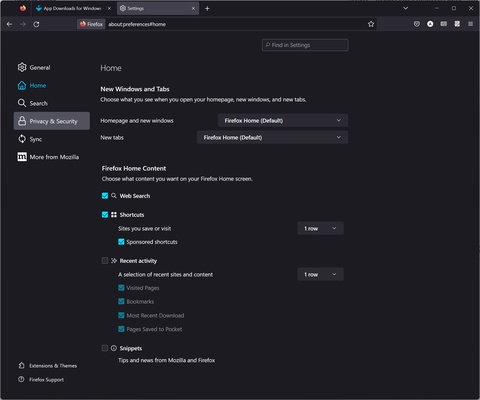Click the Recent activity sparkle icon
Screen dimensions: 480x400
(114, 261)
